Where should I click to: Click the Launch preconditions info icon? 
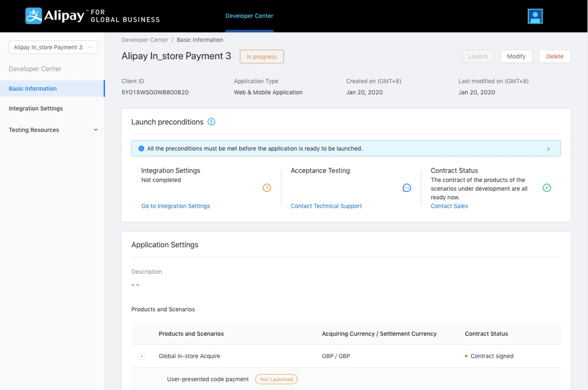(x=211, y=122)
